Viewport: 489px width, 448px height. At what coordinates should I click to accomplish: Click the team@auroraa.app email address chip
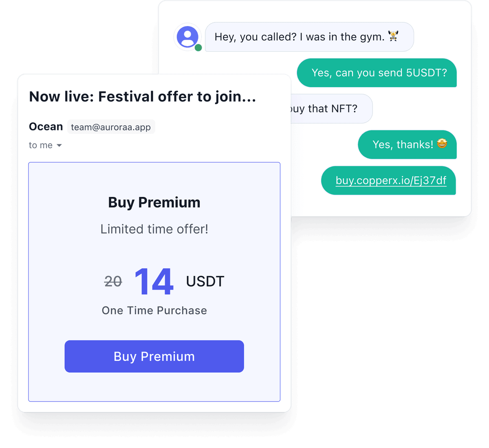click(111, 127)
